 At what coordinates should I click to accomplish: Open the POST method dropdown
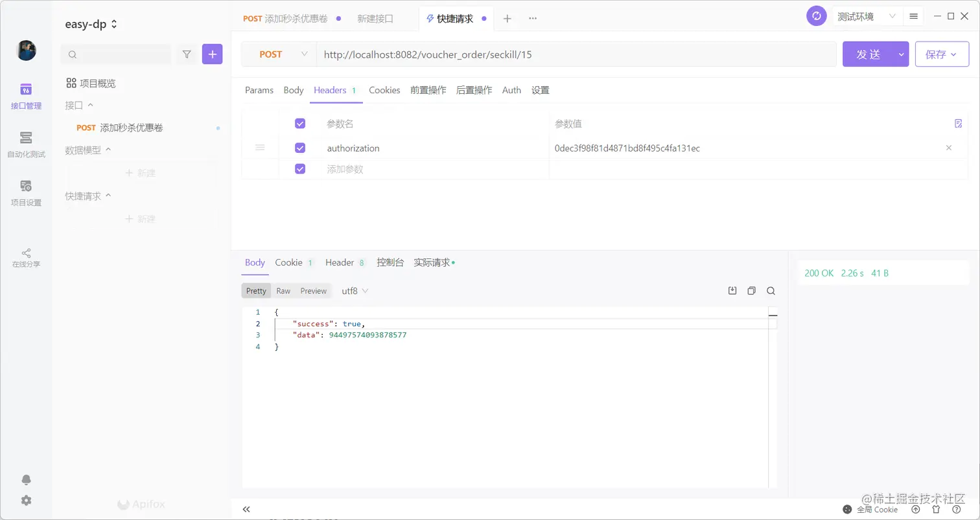279,54
